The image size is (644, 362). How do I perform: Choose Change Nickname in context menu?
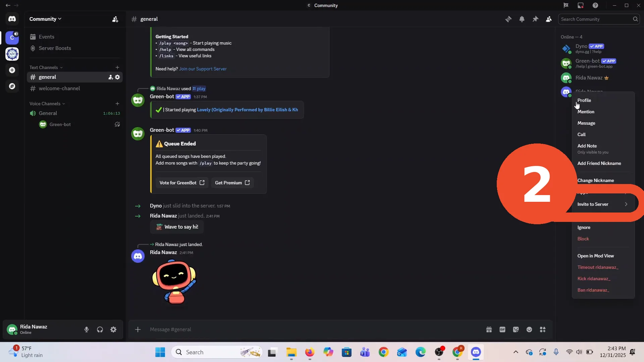pos(603,180)
